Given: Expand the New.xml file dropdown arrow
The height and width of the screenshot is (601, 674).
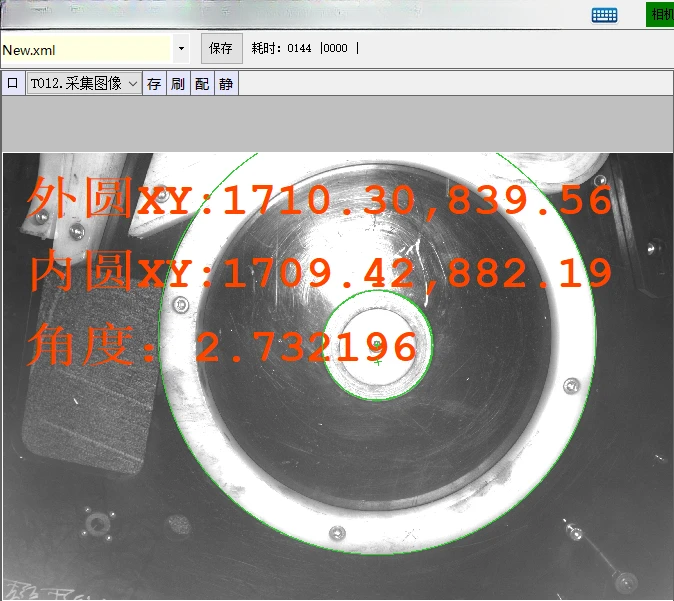Looking at the screenshot, I should click(x=181, y=49).
